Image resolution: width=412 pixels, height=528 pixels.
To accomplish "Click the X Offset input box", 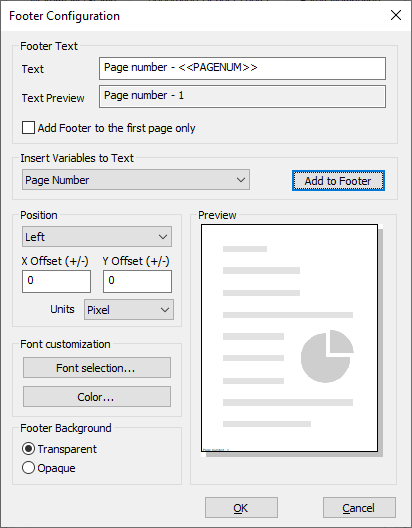I will pyautogui.click(x=57, y=281).
